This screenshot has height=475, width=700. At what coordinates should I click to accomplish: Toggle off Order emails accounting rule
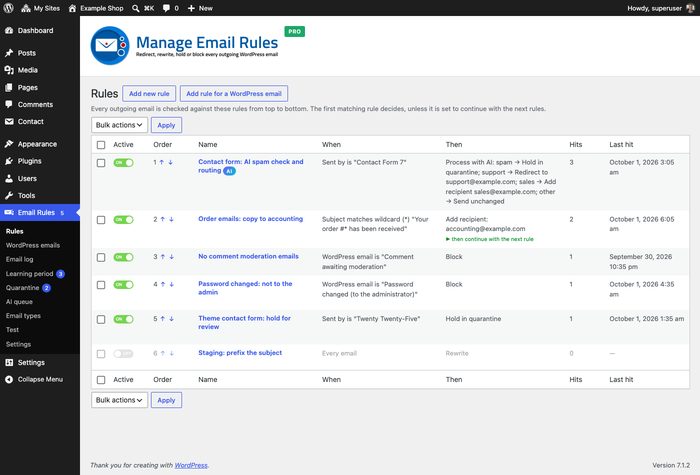point(123,220)
